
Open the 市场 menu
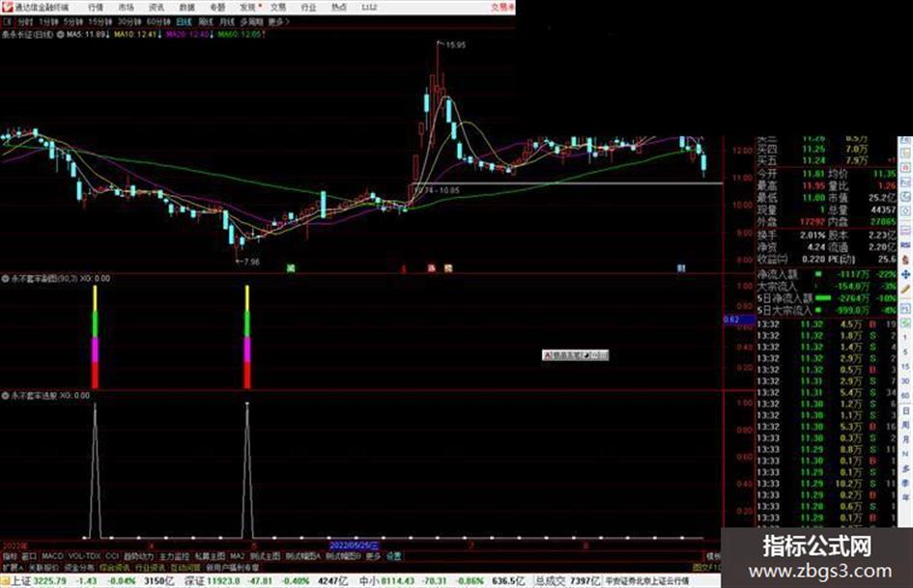point(126,7)
